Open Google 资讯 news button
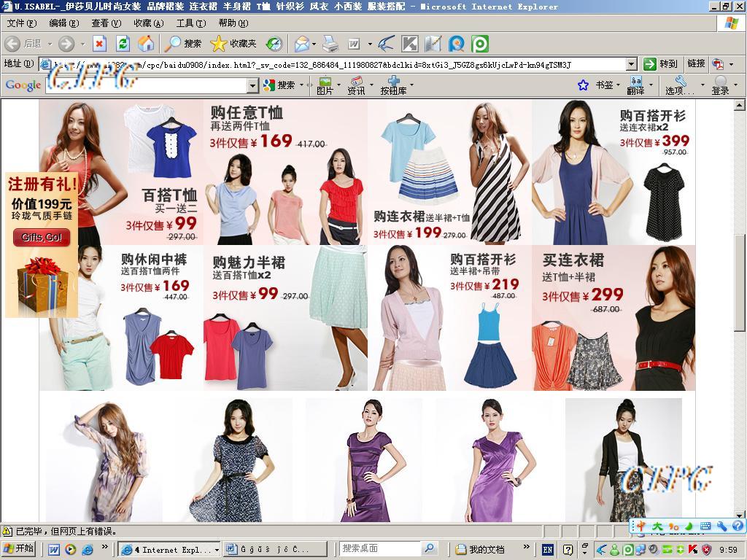This screenshot has height=560, width=747. (x=356, y=85)
